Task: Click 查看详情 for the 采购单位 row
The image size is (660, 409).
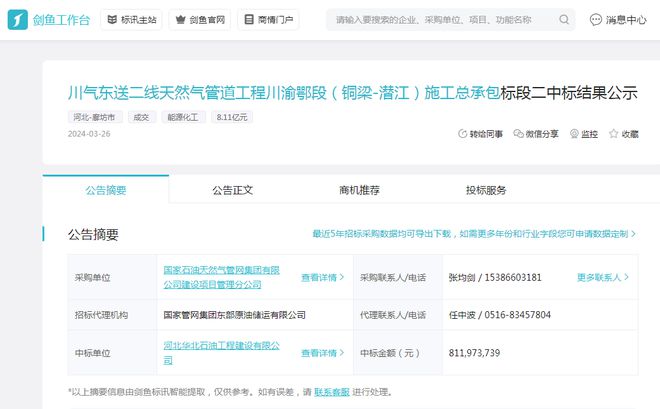Action: [323, 277]
